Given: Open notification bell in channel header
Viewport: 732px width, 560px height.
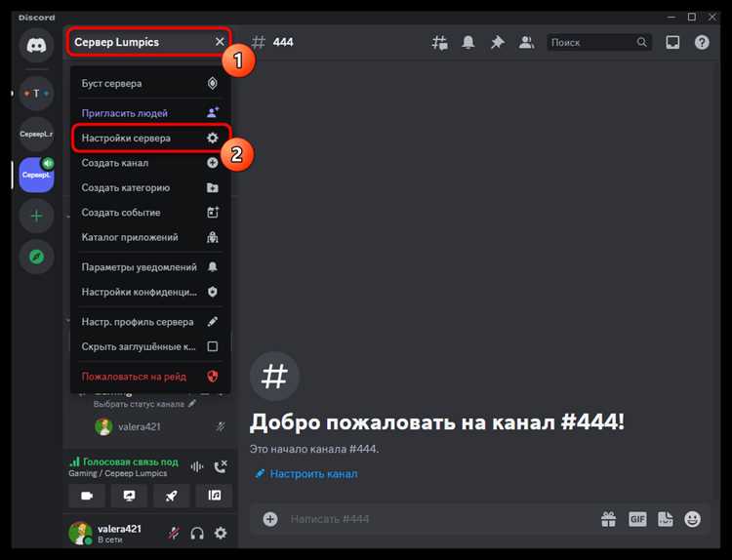Looking at the screenshot, I should (468, 43).
